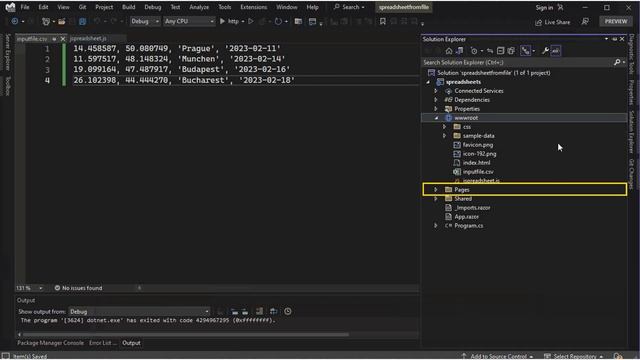
Task: Click the Save All toolbar icon
Action: click(x=82, y=21)
